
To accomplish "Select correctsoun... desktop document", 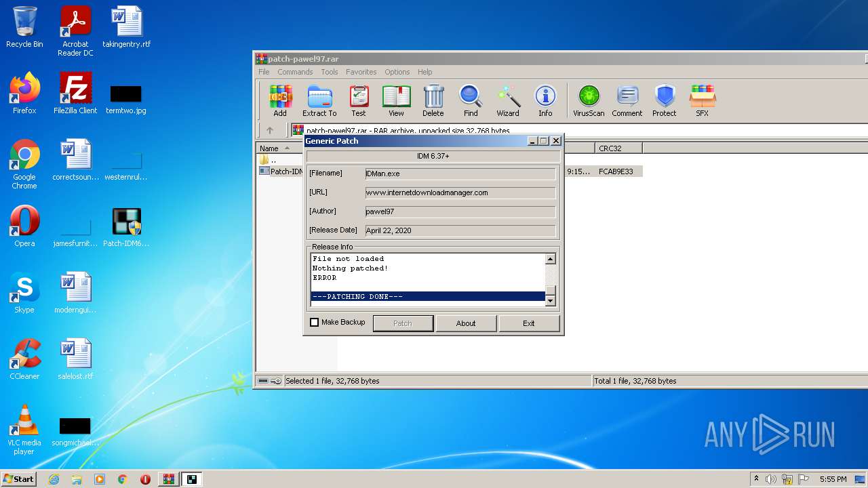I will click(x=75, y=160).
